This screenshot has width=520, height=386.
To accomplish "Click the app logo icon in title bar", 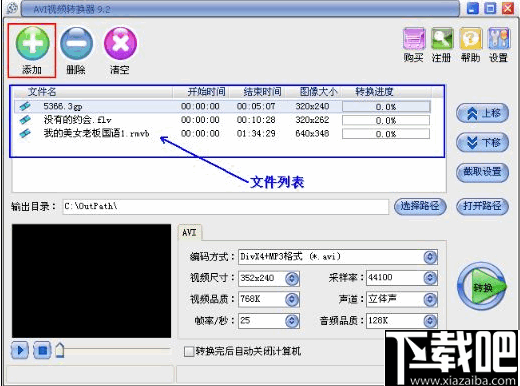I will tap(12, 8).
